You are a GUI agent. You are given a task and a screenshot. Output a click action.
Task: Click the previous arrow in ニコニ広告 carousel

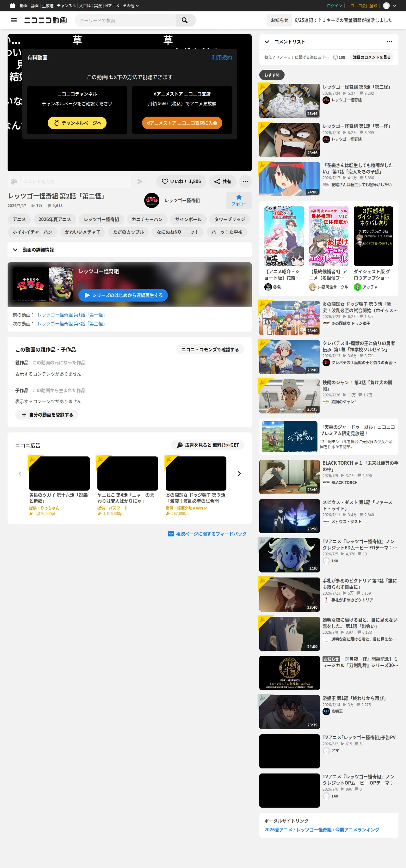(20, 473)
